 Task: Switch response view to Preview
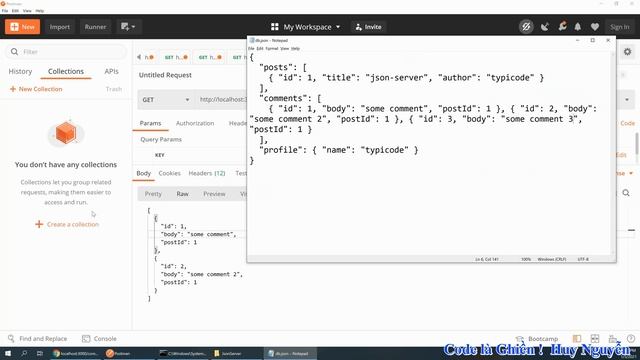pyautogui.click(x=214, y=194)
